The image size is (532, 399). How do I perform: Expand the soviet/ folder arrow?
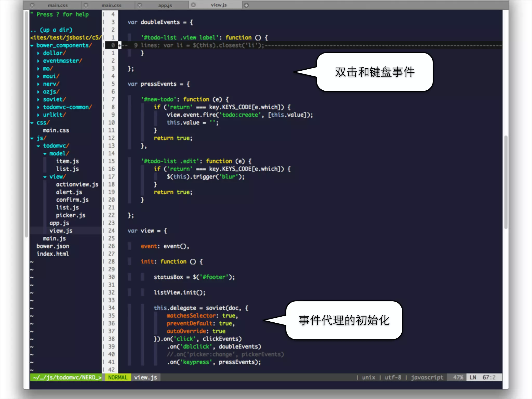click(38, 100)
